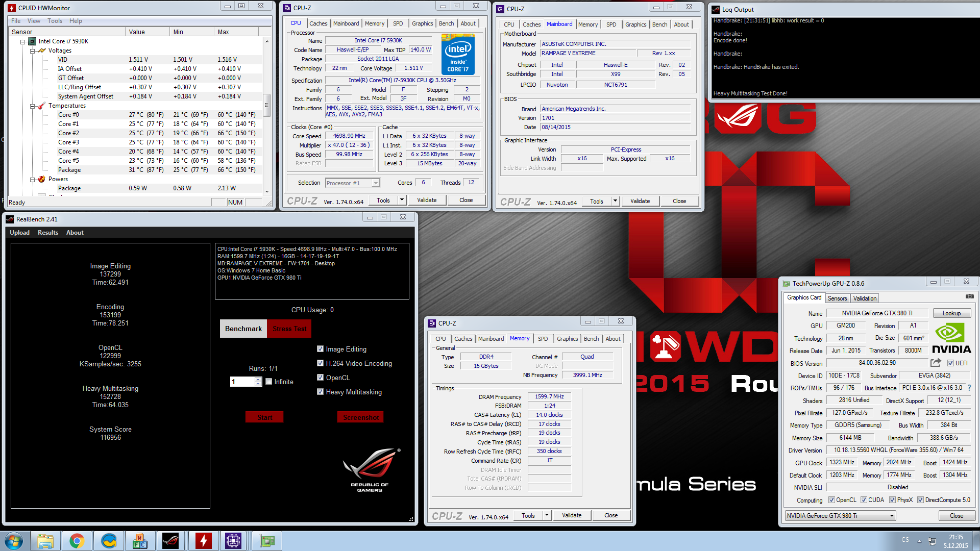Image resolution: width=980 pixels, height=551 pixels.
Task: Switch to CPU-Z via purple chip taskbar icon
Action: [x=233, y=541]
